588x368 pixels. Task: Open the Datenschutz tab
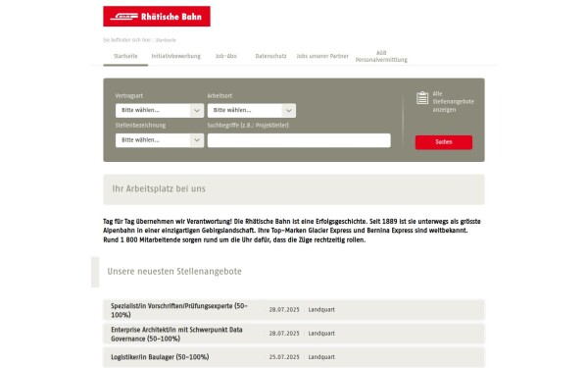[x=270, y=56]
